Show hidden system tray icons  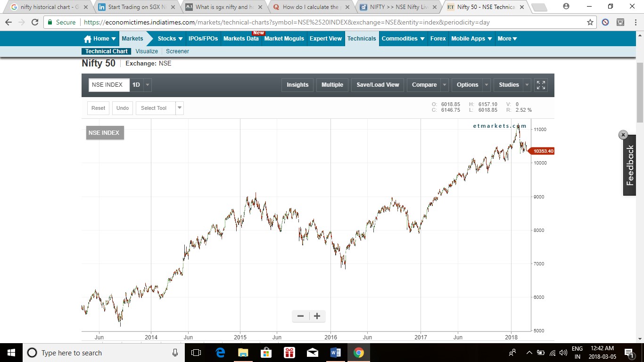[529, 353]
